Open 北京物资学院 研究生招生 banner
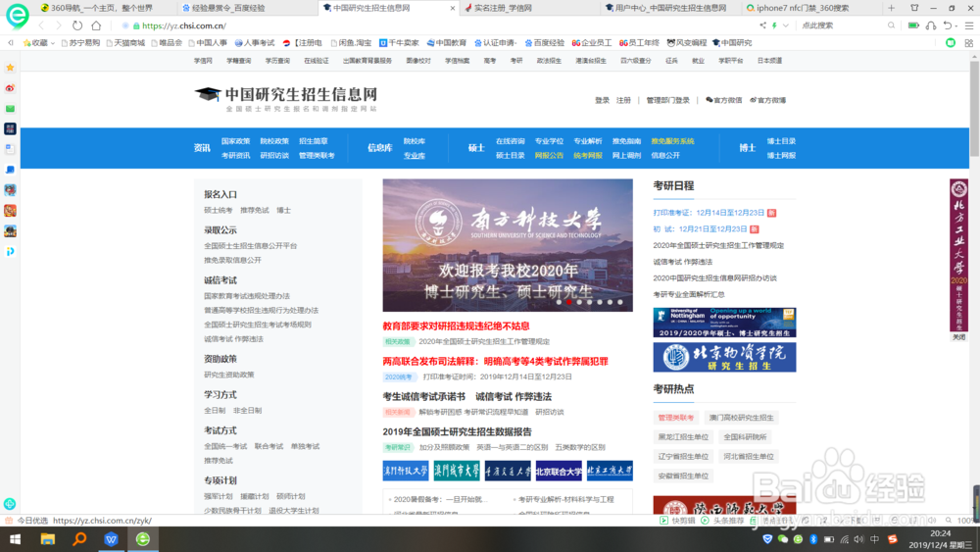 coord(724,357)
